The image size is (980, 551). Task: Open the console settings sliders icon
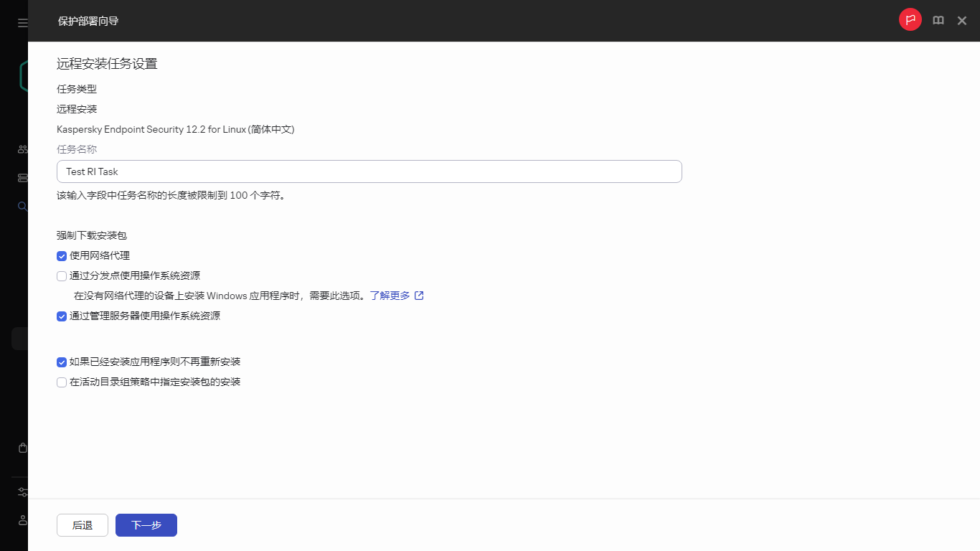[x=22, y=491]
